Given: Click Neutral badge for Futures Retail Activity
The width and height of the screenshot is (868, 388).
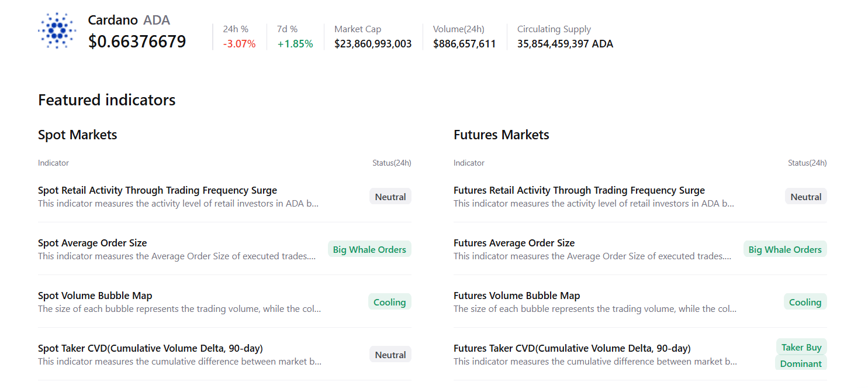Looking at the screenshot, I should click(805, 197).
